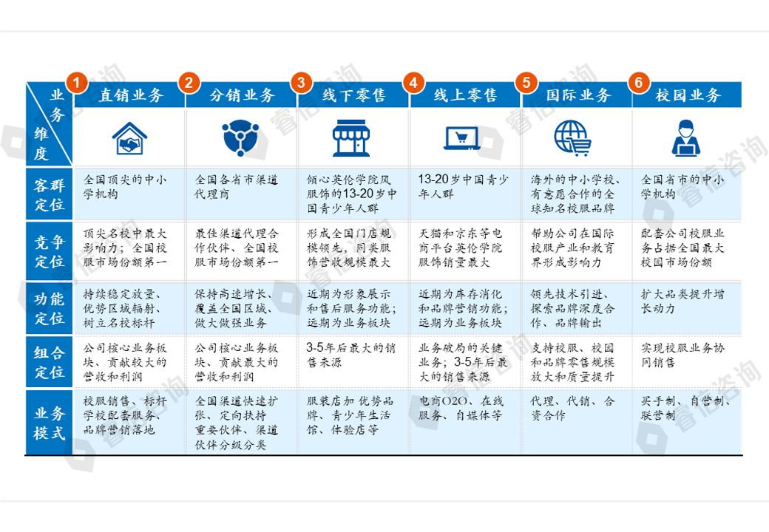
Task: Click the 竞争定位 row label
Action: click(x=50, y=251)
